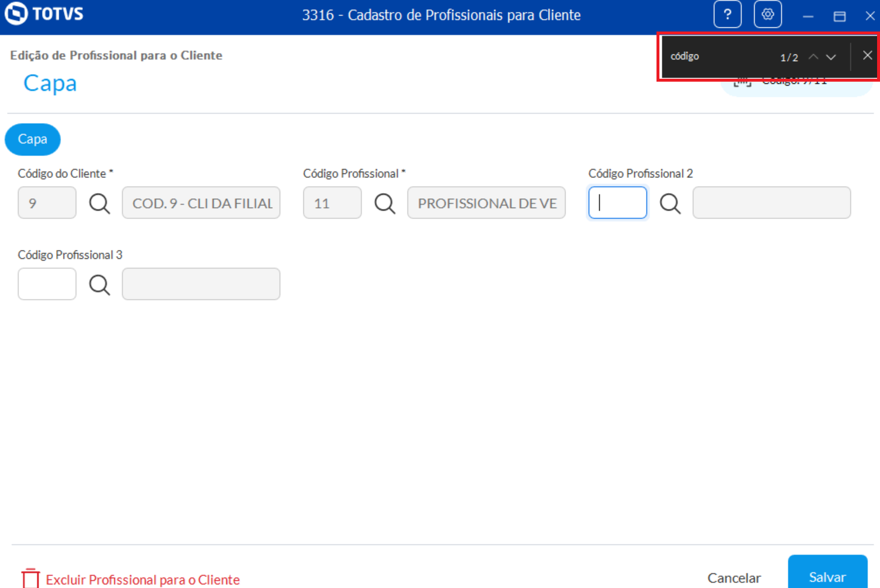
Task: Maximize the TOTVS window
Action: pyautogui.click(x=840, y=16)
